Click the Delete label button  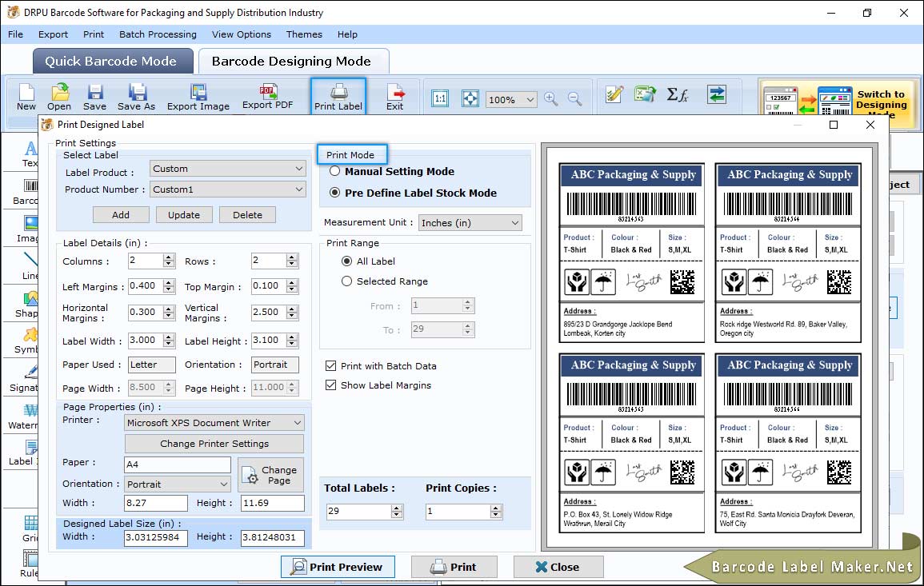point(247,215)
